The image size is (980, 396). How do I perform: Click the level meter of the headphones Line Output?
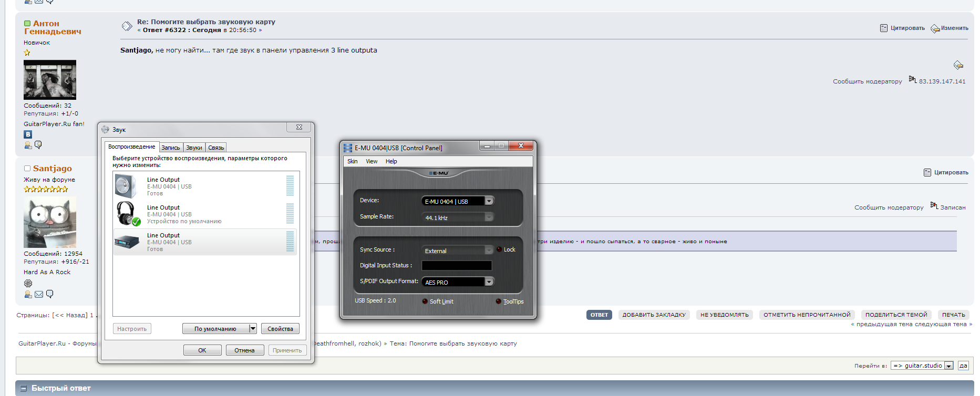(290, 214)
